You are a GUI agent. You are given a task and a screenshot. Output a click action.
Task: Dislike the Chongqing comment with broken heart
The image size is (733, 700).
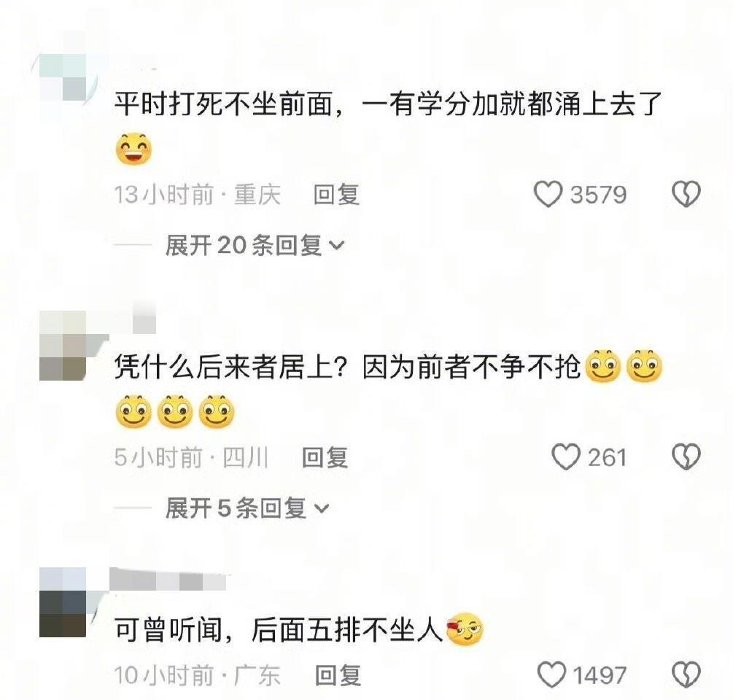[x=686, y=194]
